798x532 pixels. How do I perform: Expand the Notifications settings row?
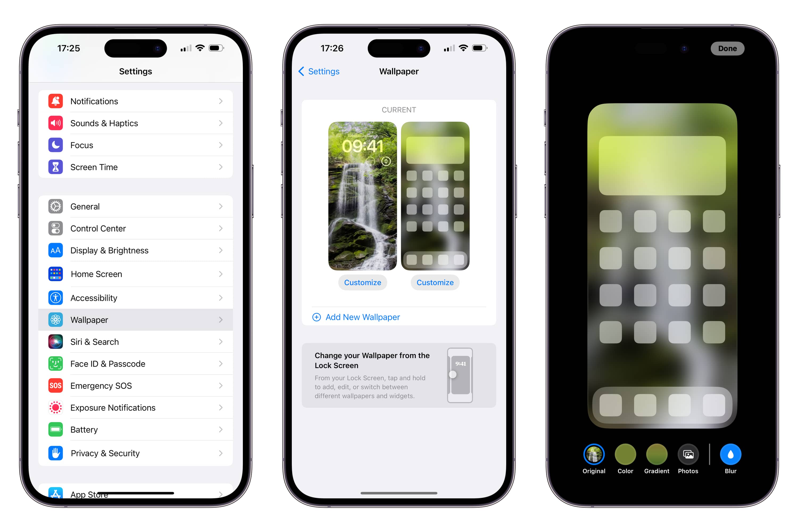pyautogui.click(x=136, y=100)
